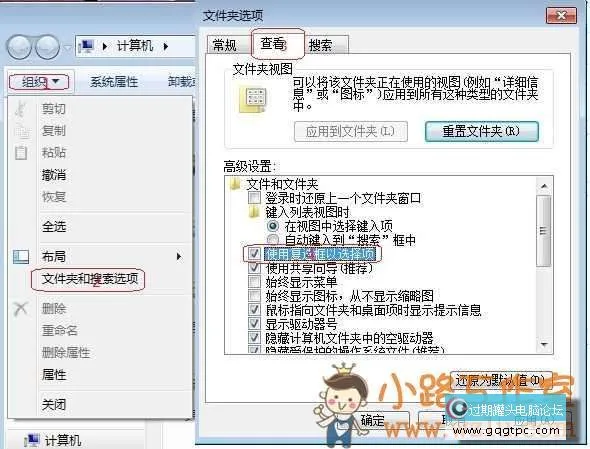The width and height of the screenshot is (590, 449).
Task: Open the 布局 submenu
Action: point(53,256)
